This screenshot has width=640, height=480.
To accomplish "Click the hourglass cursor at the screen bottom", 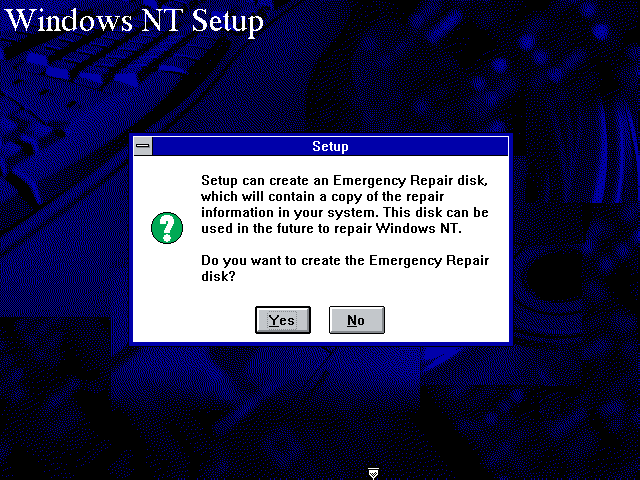I will tap(373, 473).
